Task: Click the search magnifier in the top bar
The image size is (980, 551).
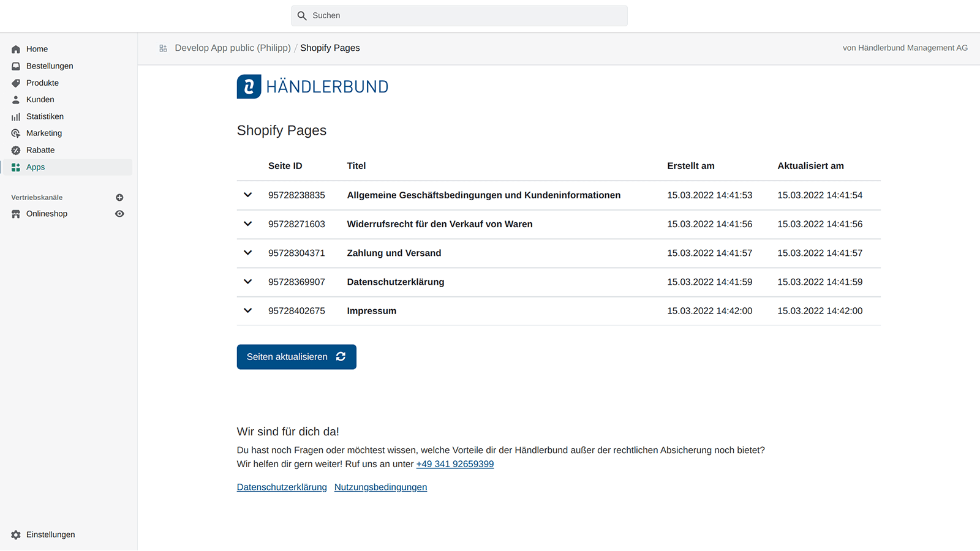Action: 302,15
